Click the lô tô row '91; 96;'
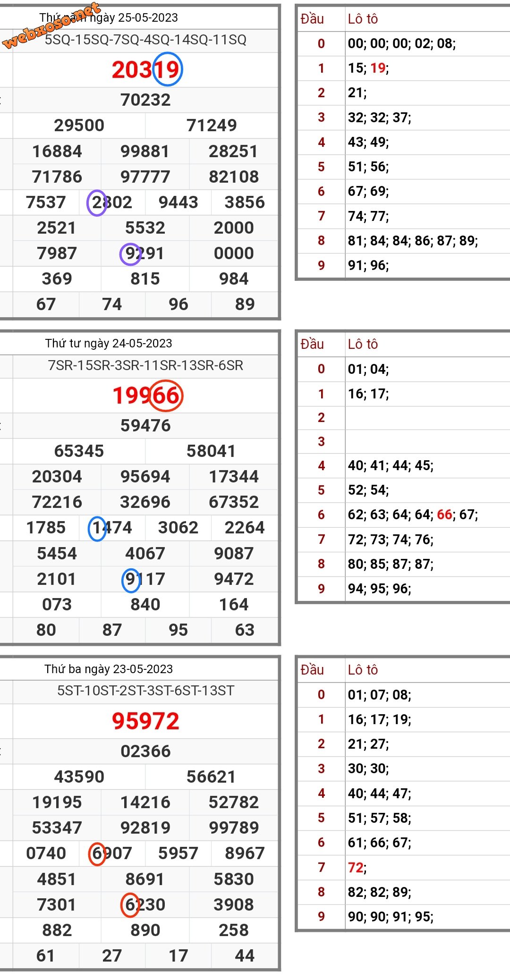The image size is (510, 980). pos(368,265)
